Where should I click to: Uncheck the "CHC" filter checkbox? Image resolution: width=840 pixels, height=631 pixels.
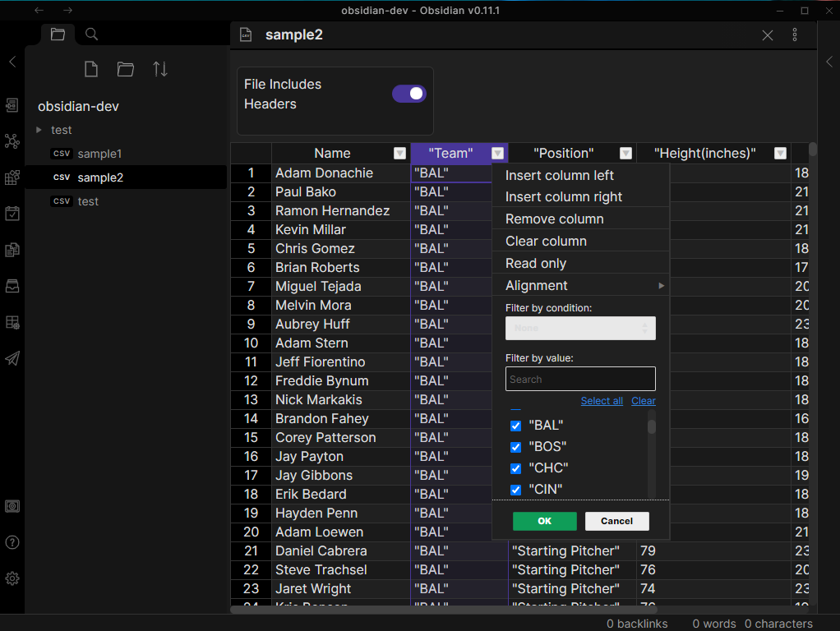click(x=516, y=468)
